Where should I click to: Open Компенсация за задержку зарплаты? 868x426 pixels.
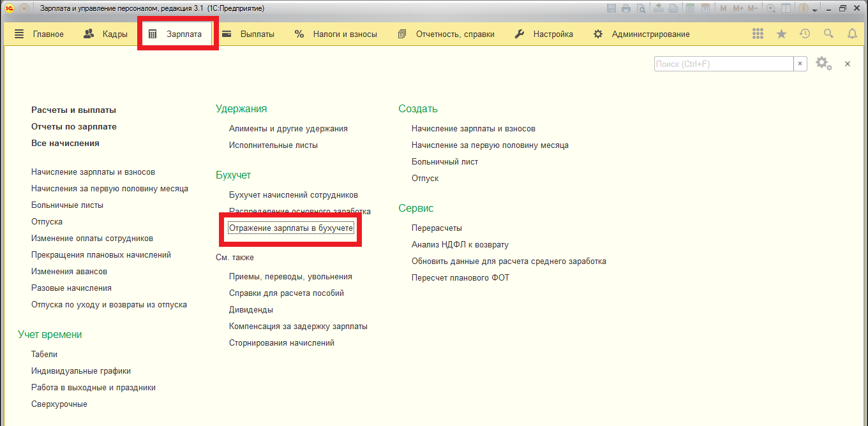[x=298, y=327]
